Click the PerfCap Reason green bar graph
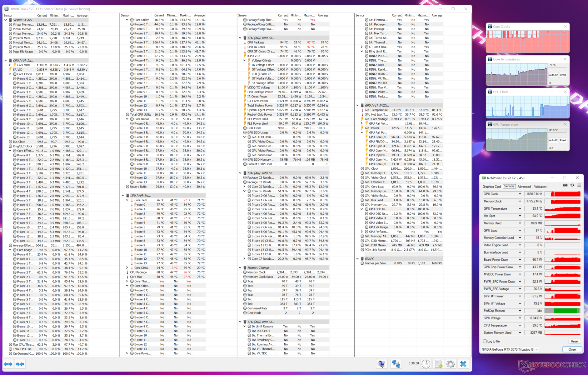Viewport: 588px width, 375px height. (x=562, y=311)
